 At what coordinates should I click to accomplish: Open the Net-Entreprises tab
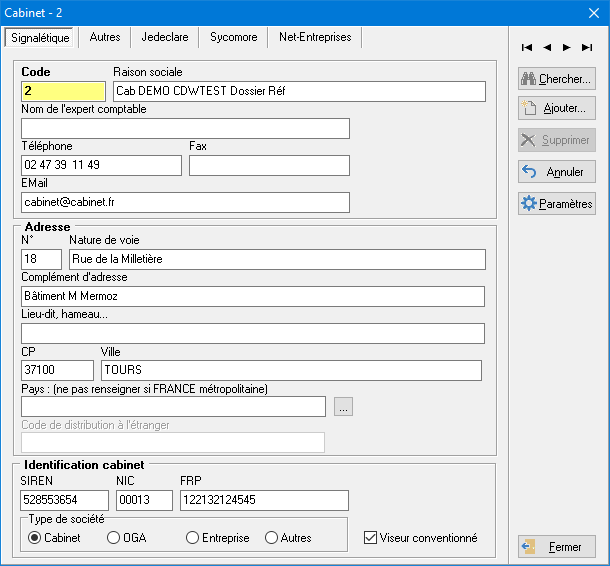click(x=315, y=37)
